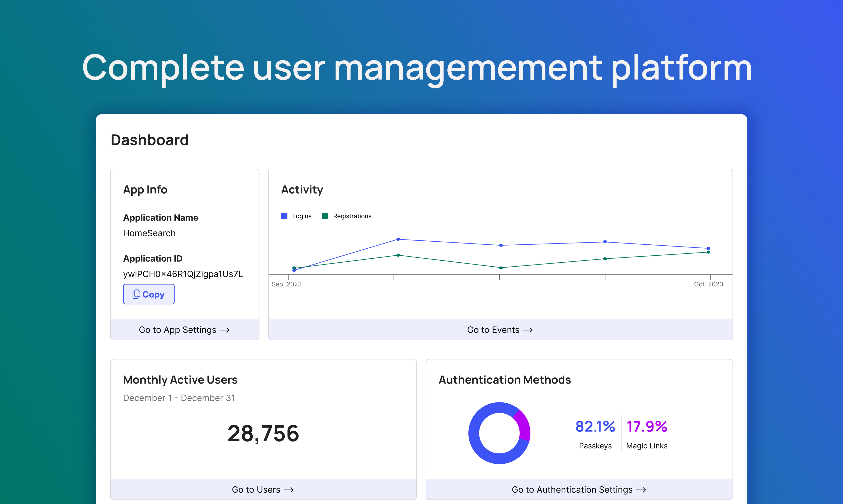This screenshot has height=504, width=843.
Task: Click the arrow next to Go to Events
Action: (528, 330)
